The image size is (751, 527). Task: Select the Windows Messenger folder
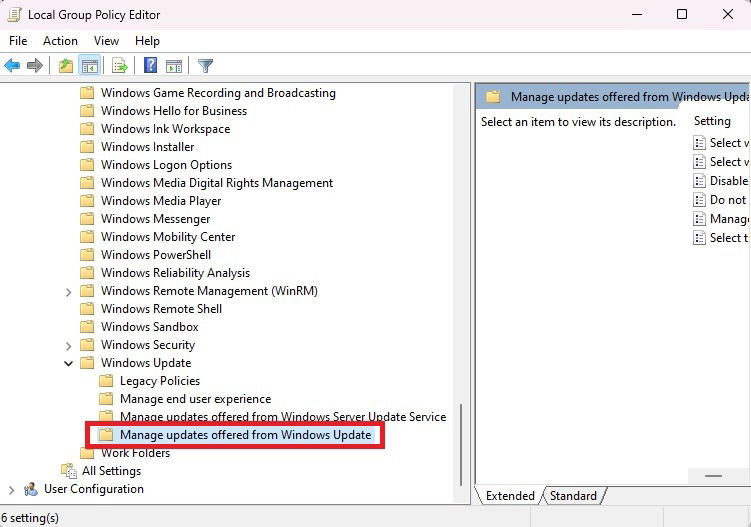(155, 219)
